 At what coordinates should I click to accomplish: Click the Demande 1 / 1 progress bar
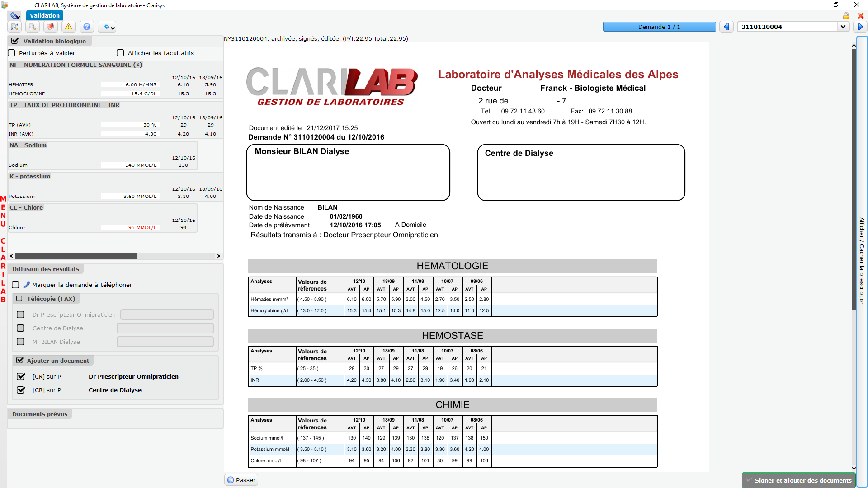point(659,27)
